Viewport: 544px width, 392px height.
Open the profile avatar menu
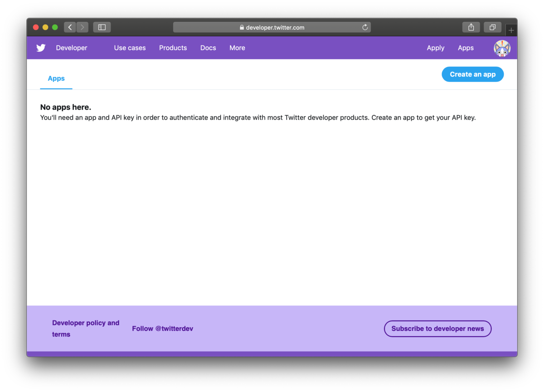pyautogui.click(x=502, y=48)
